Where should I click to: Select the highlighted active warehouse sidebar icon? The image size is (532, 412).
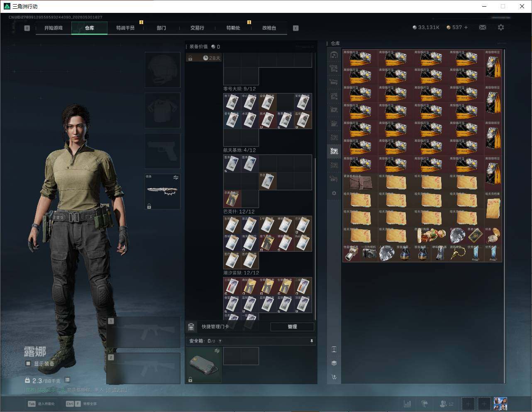[x=334, y=151]
